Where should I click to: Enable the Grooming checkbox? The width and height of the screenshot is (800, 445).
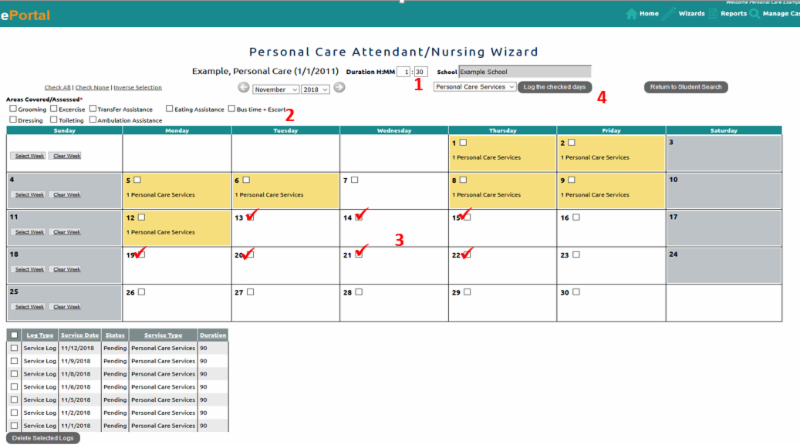point(13,109)
